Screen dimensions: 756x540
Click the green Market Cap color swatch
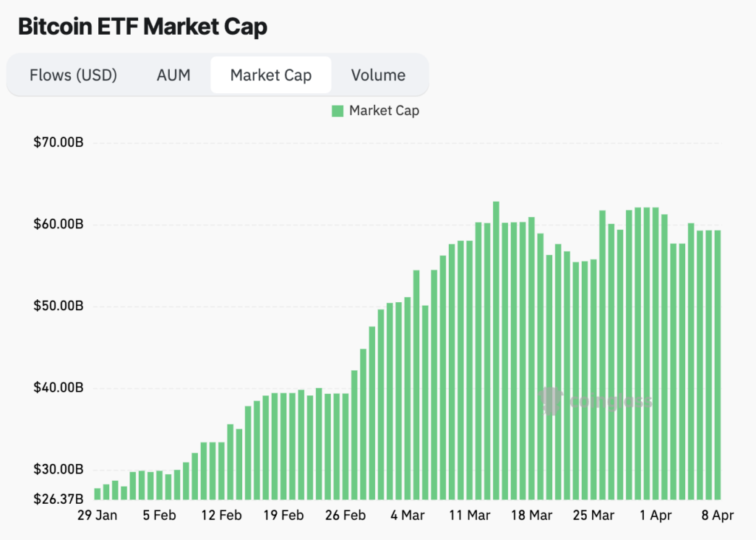(337, 110)
